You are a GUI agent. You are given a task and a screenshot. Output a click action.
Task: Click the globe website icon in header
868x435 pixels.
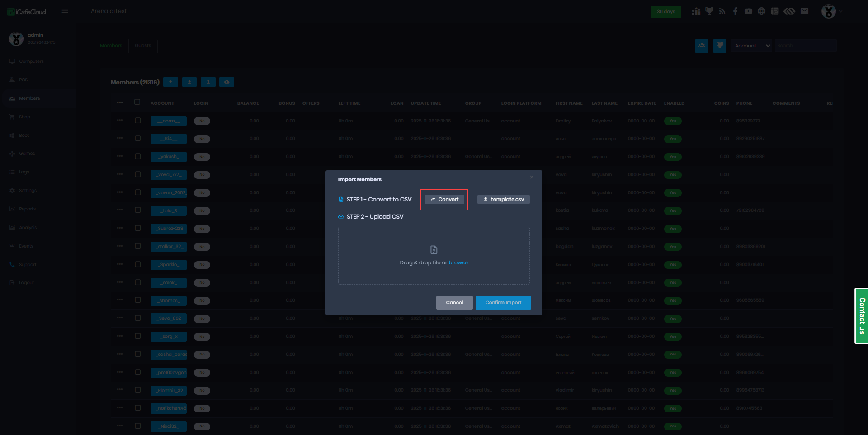761,11
